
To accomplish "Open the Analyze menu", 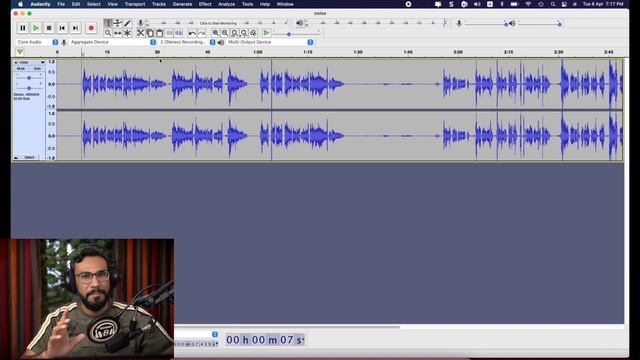I will [227, 4].
